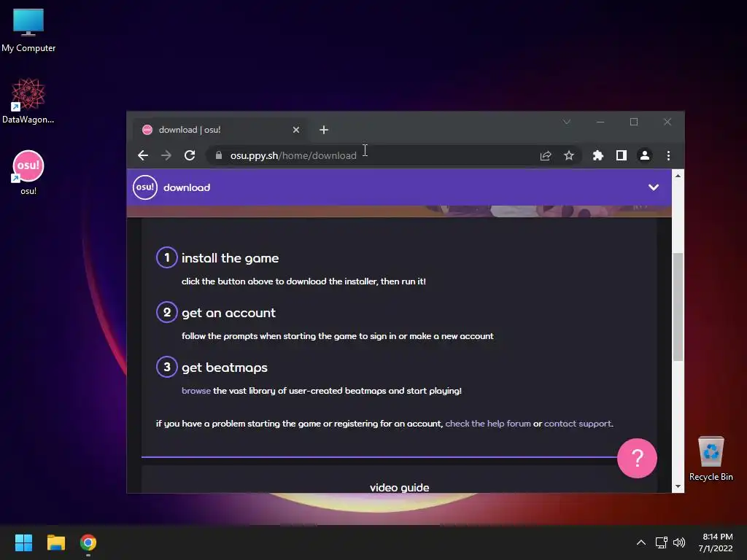Open the Chrome extensions puzzle icon
This screenshot has width=747, height=560.
(598, 155)
